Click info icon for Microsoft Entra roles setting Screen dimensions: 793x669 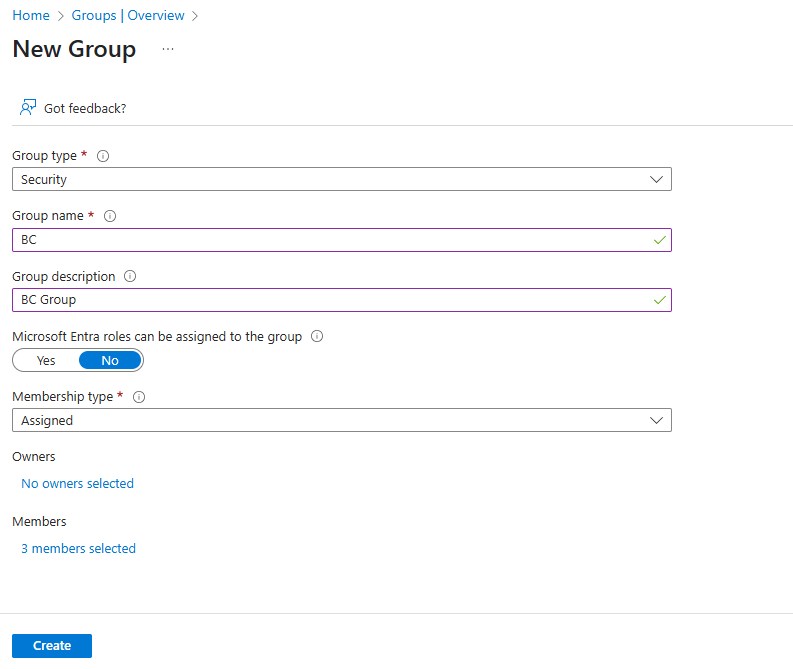pos(317,336)
